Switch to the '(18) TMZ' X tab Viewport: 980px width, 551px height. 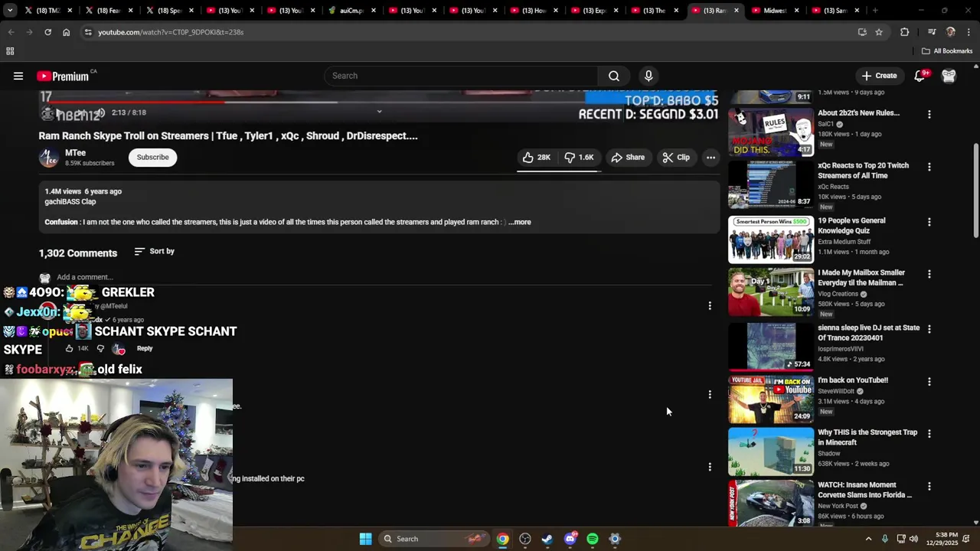point(49,11)
